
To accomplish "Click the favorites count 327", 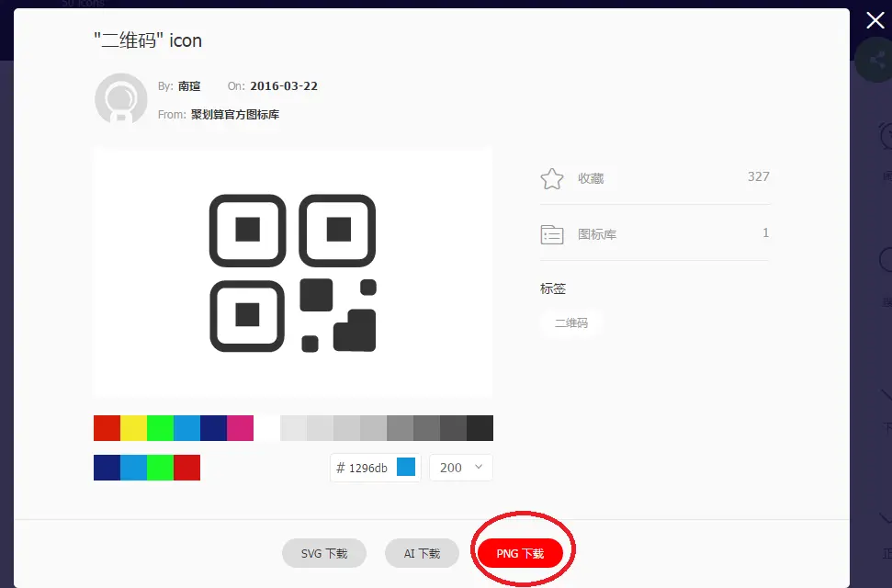I will point(758,176).
